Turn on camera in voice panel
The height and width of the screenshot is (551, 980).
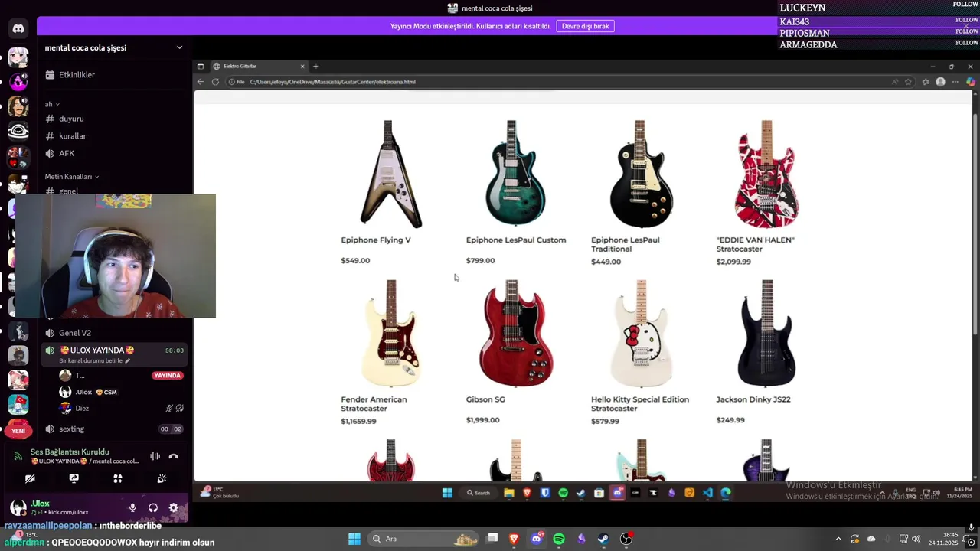coord(30,478)
